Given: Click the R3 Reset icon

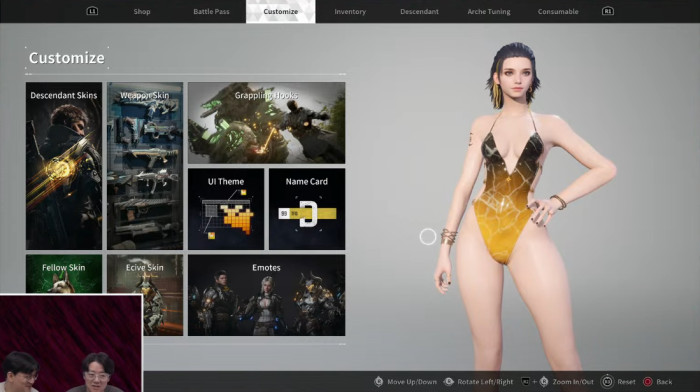Looking at the screenshot, I should tap(607, 382).
